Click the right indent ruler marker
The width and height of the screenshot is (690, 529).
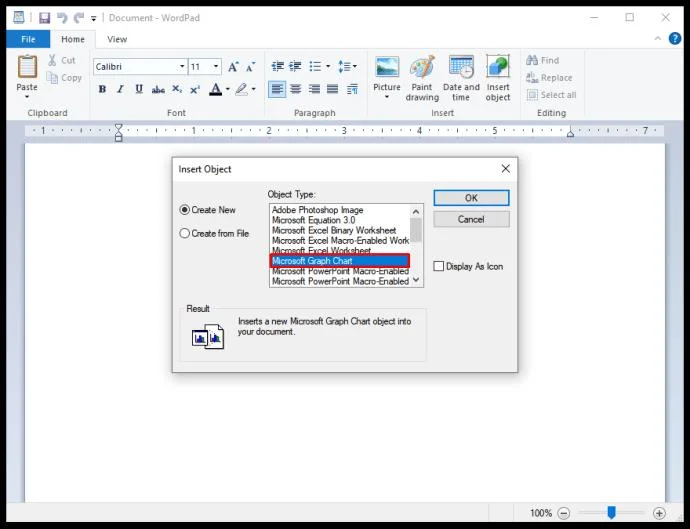(x=570, y=133)
